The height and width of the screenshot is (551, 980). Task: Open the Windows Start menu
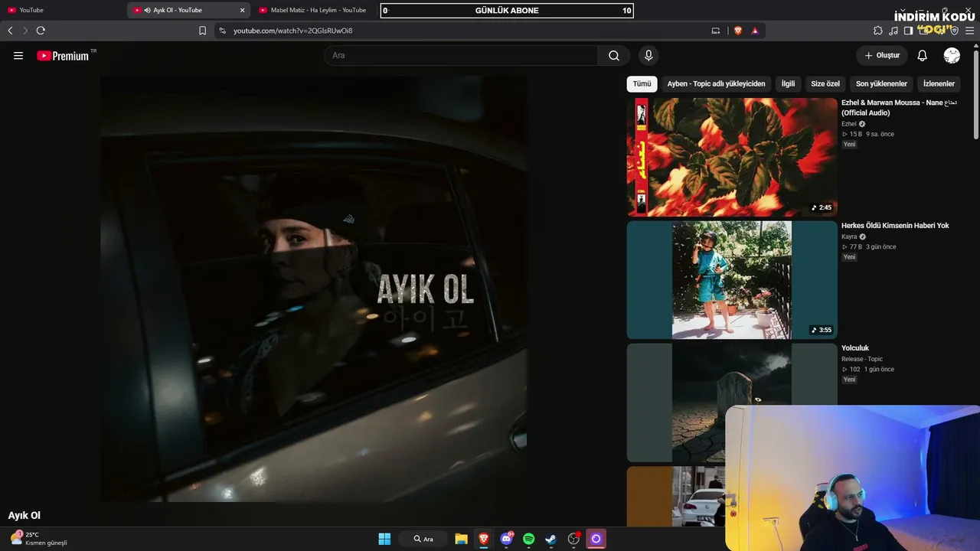point(384,539)
